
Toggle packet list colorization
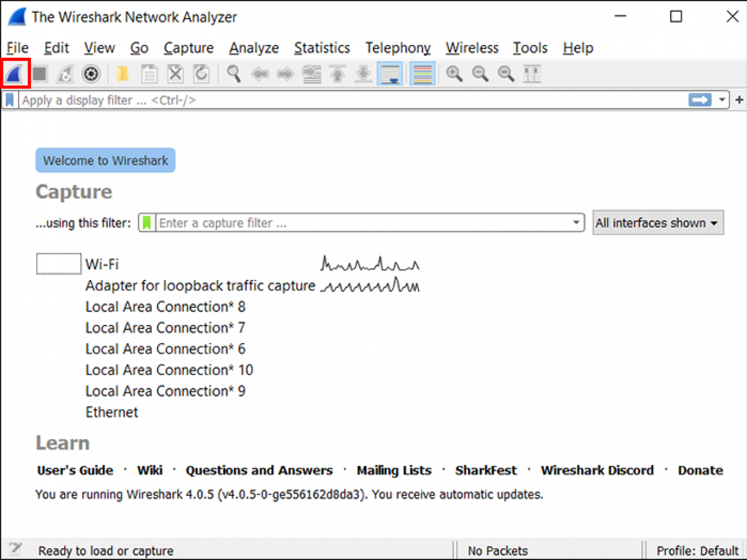[x=421, y=73]
